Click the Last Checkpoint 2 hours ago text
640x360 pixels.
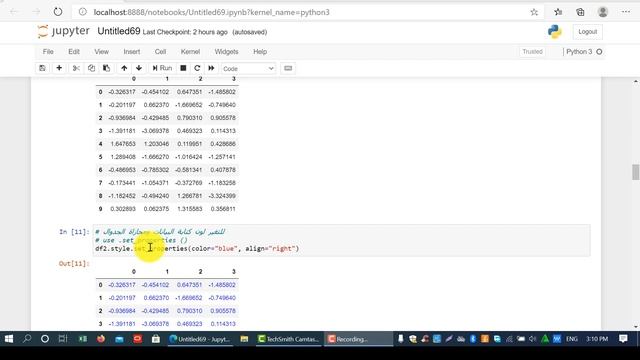pos(185,32)
